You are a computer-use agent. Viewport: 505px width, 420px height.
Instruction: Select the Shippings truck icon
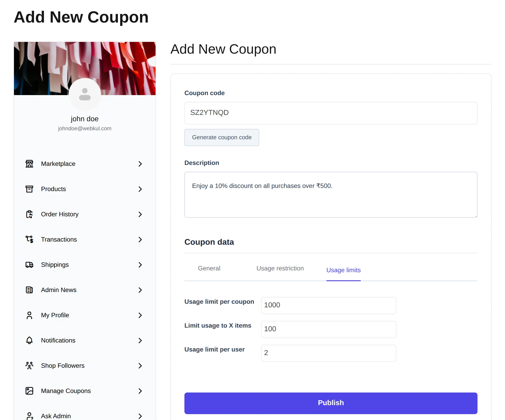coord(29,265)
